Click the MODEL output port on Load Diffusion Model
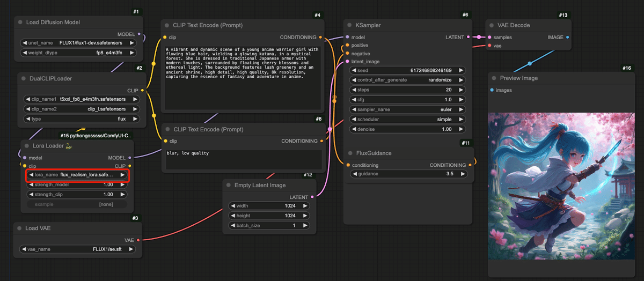The image size is (644, 281). pyautogui.click(x=139, y=34)
